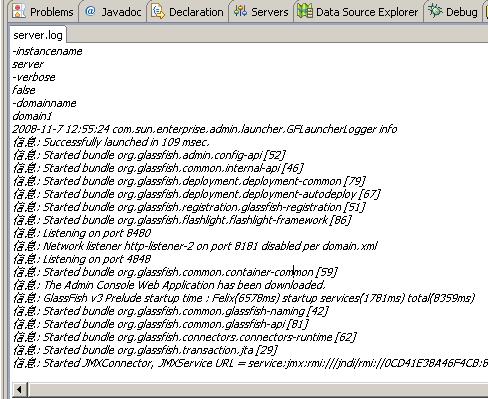488x399 pixels.
Task: Click the Data Source Explorer icon
Action: pos(305,11)
